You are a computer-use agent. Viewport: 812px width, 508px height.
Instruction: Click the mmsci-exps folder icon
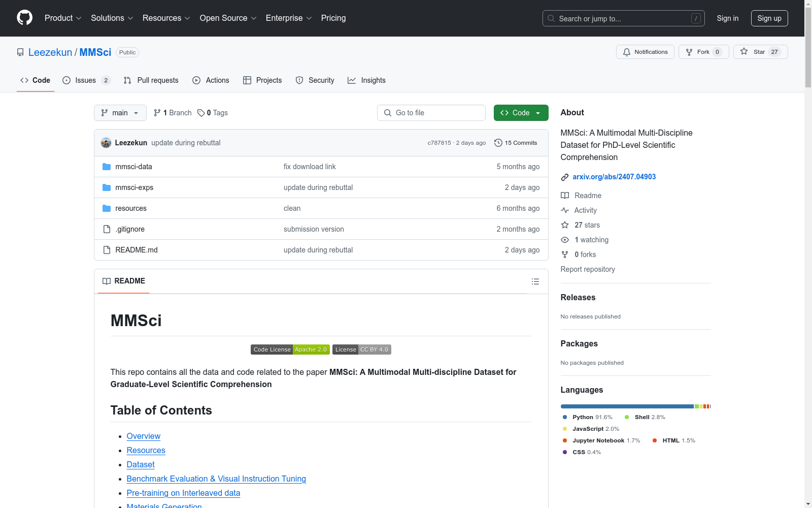[107, 187]
